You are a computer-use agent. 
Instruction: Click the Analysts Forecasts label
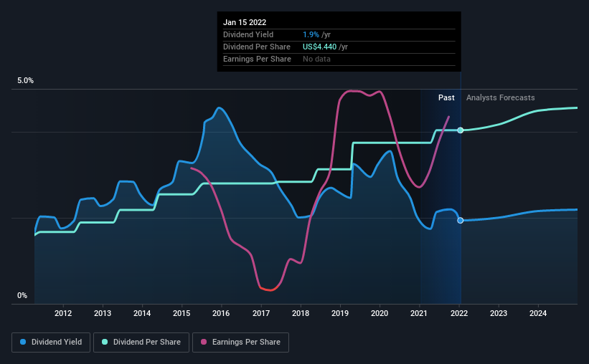(500, 97)
